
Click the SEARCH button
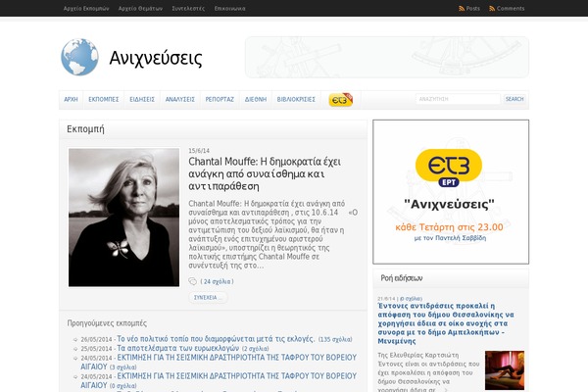514,99
